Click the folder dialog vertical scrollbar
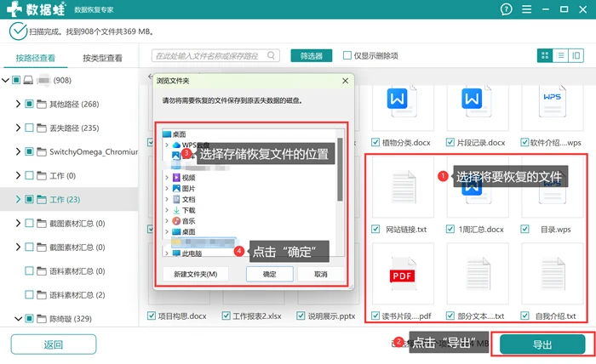Viewport: 596px width, 364px height. (x=340, y=169)
